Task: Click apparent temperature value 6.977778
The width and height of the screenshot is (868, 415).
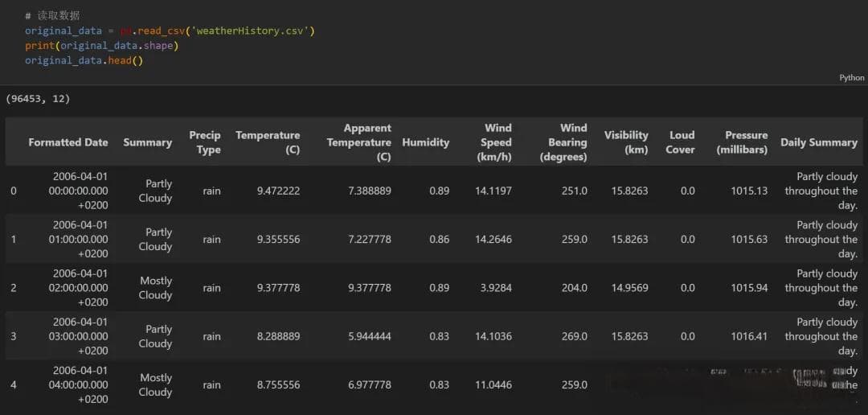Action: click(x=369, y=385)
